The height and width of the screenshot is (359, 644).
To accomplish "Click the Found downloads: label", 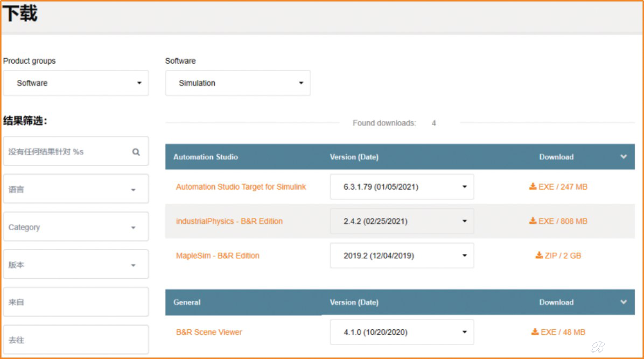I will click(384, 123).
